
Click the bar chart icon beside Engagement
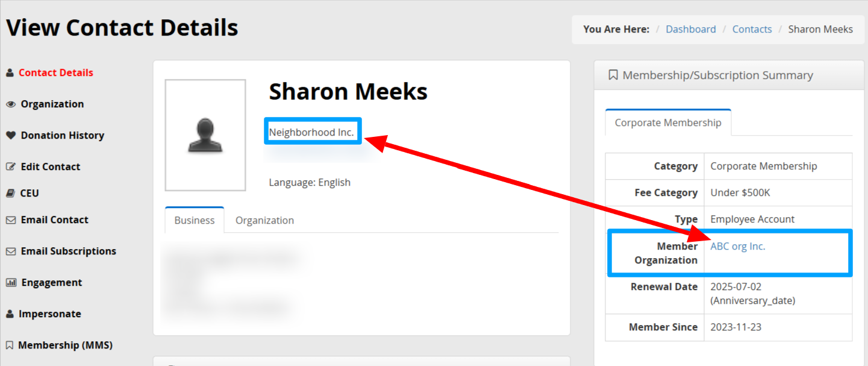[x=10, y=283]
